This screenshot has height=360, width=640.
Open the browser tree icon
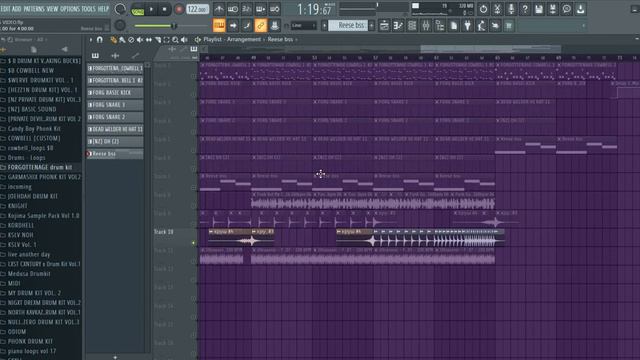[440, 26]
